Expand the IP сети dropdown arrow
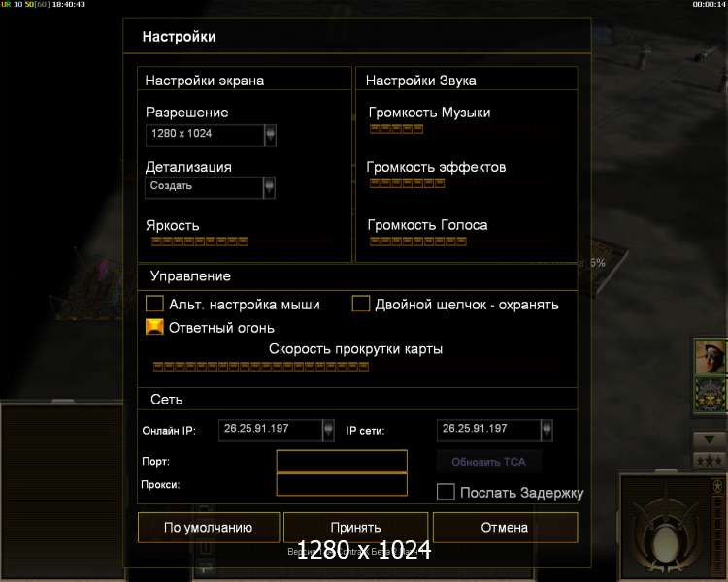The image size is (728, 582). click(546, 431)
